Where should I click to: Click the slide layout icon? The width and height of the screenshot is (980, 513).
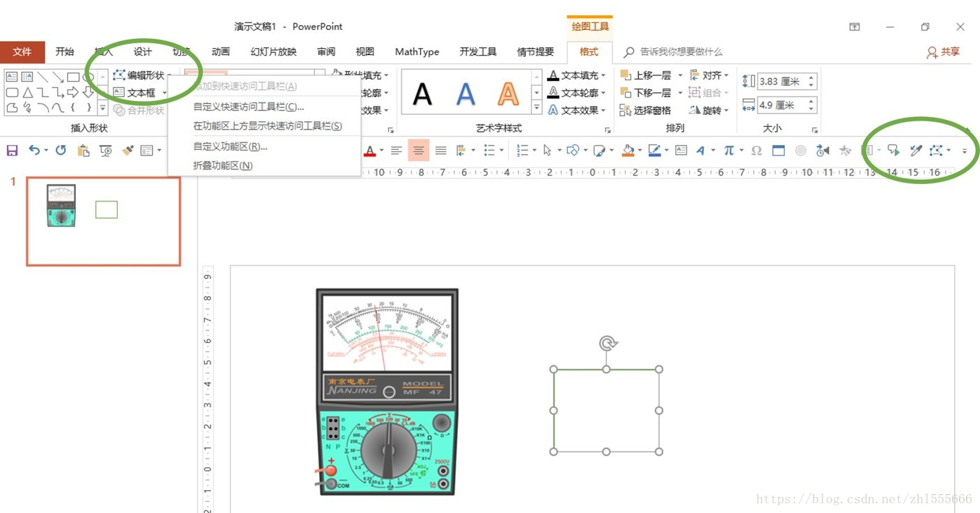(146, 150)
